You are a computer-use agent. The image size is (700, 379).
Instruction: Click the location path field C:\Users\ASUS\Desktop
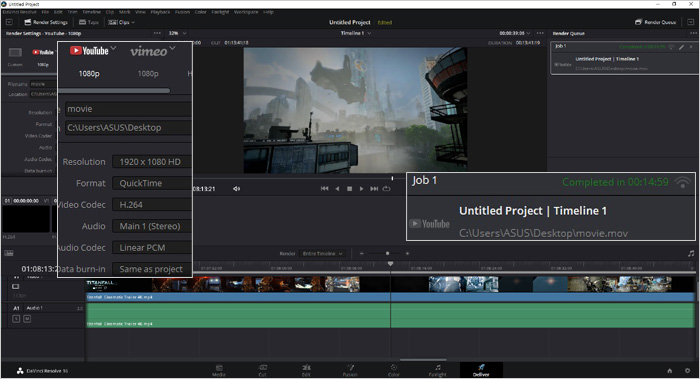[x=129, y=128]
